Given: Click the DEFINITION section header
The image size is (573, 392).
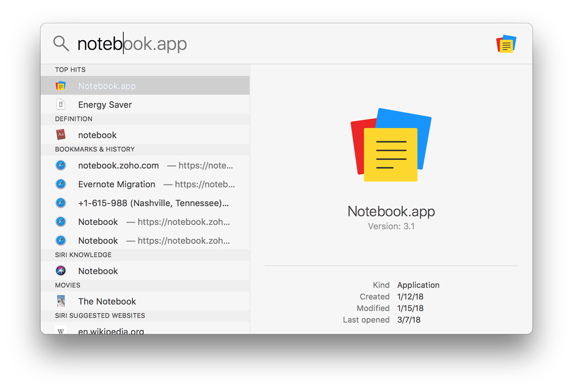Looking at the screenshot, I should (x=74, y=119).
